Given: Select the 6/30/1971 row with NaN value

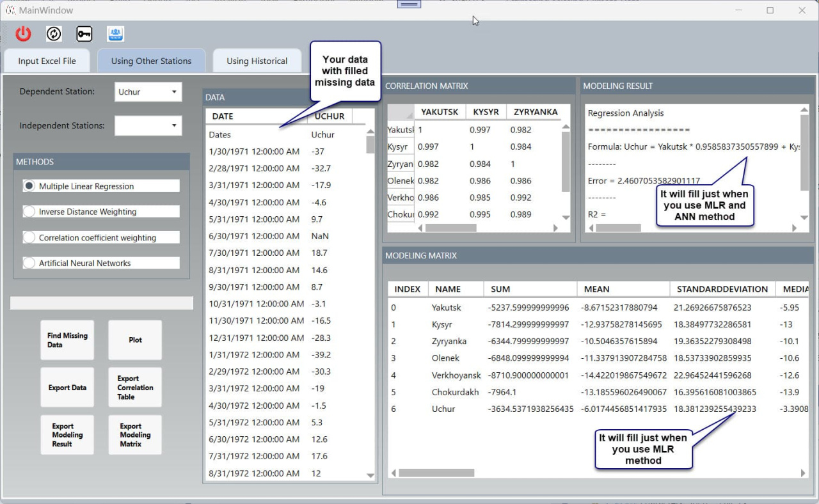Looking at the screenshot, I should pos(286,236).
